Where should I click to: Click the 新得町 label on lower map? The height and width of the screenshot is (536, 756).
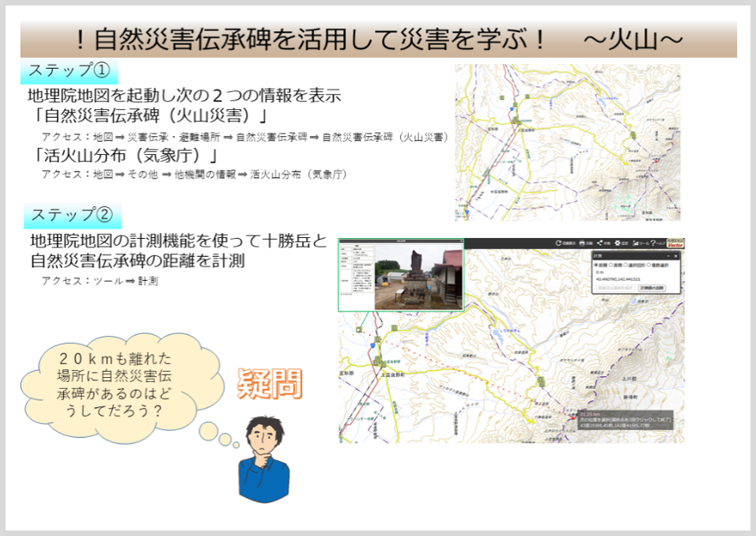tap(630, 397)
